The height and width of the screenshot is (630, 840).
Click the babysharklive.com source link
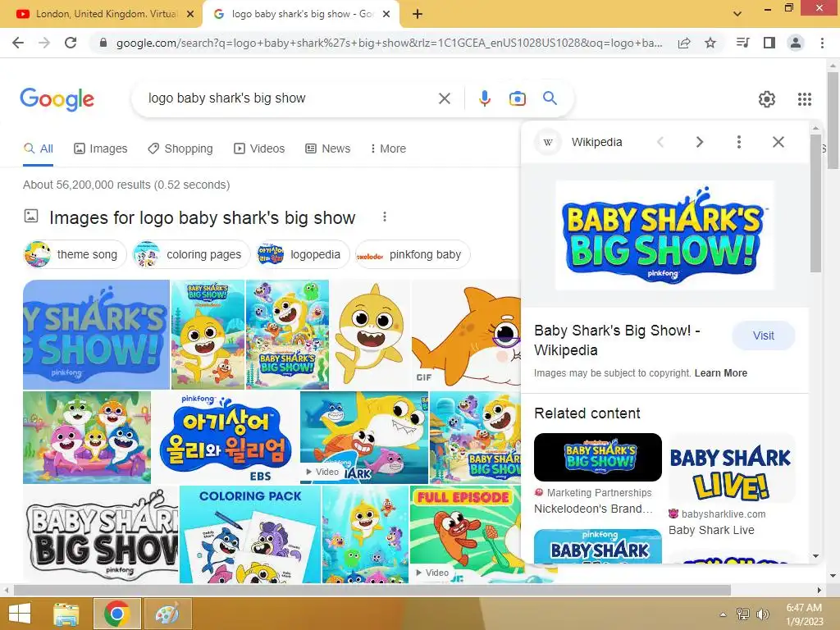[724, 514]
